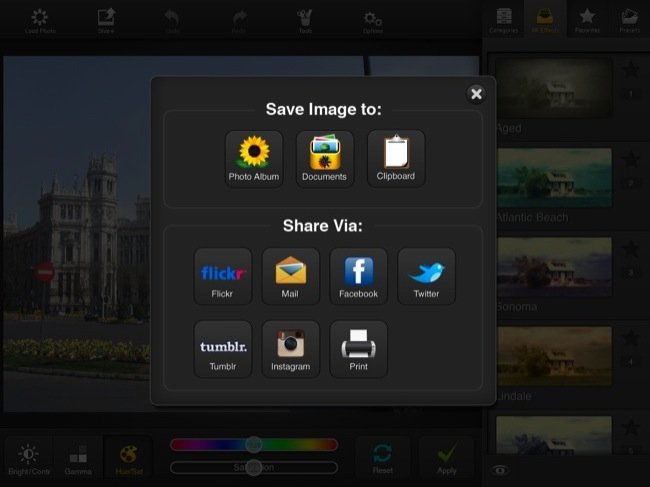This screenshot has width=650, height=487.
Task: Click the Hue rainbow slider
Action: 254,445
